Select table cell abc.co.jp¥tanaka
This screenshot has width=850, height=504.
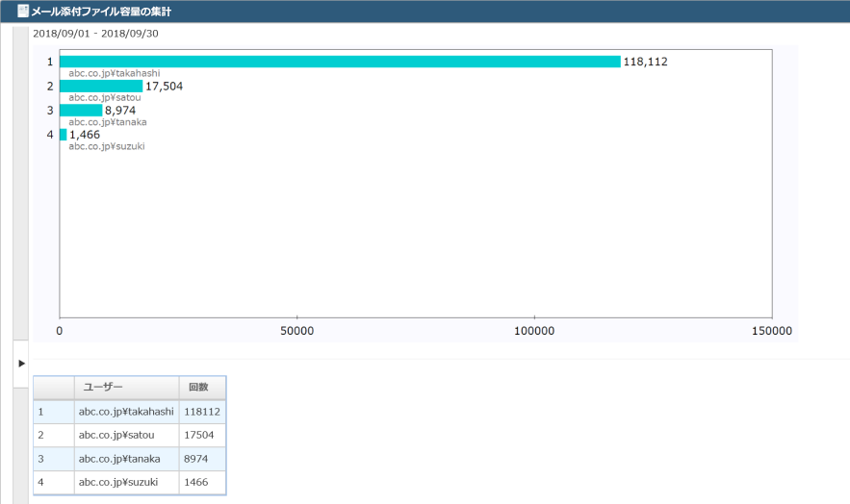(x=127, y=459)
